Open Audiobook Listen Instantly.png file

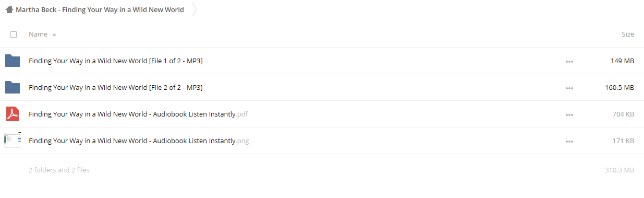(x=139, y=141)
